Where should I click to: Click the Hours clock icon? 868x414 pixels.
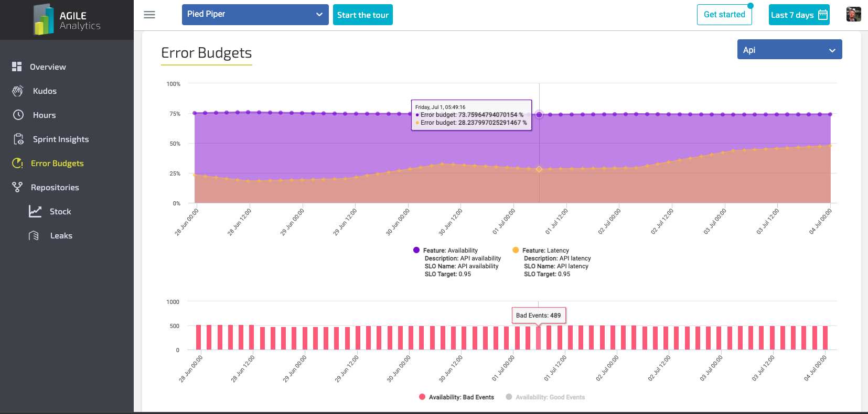point(18,115)
